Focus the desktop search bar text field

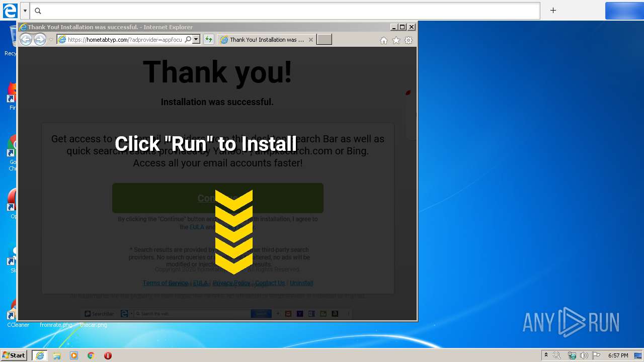(285, 11)
